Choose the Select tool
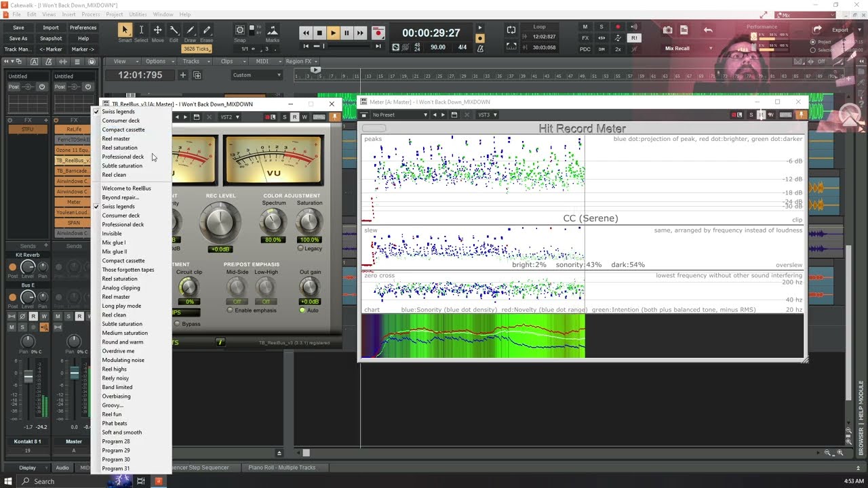The image size is (868, 488). click(141, 30)
